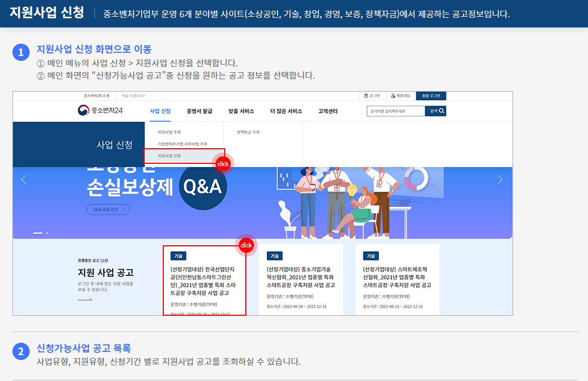This screenshot has height=381, width=588.
Task: Click the 중소벤처24 logo
Action: coord(100,110)
